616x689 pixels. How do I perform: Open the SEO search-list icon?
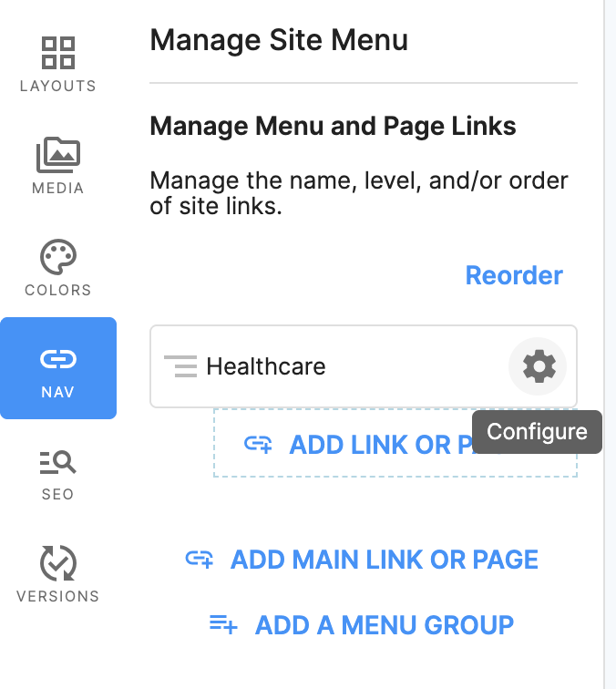tap(58, 462)
